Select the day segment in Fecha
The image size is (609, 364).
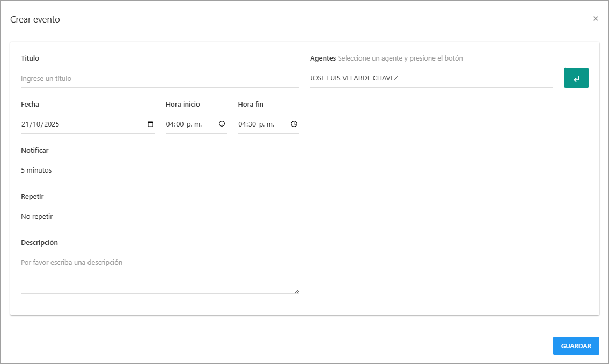click(25, 124)
